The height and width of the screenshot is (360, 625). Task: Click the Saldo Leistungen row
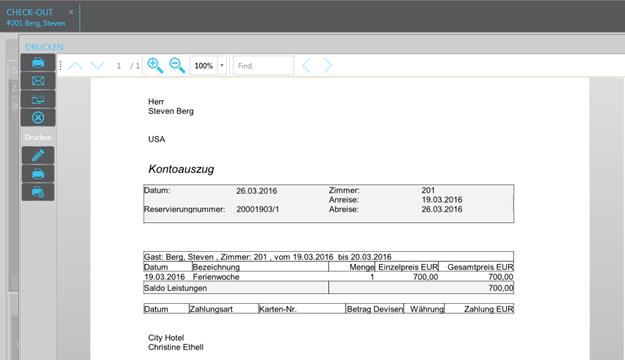click(328, 287)
